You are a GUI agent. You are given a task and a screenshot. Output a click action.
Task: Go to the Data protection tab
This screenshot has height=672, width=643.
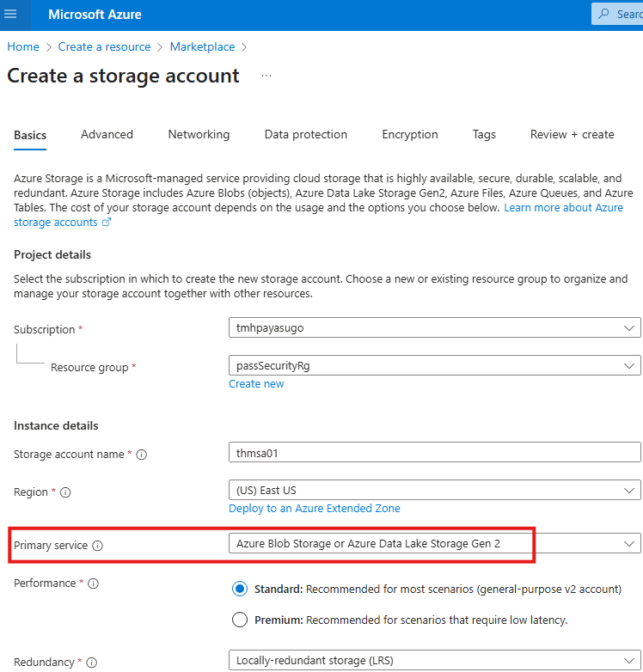(306, 135)
